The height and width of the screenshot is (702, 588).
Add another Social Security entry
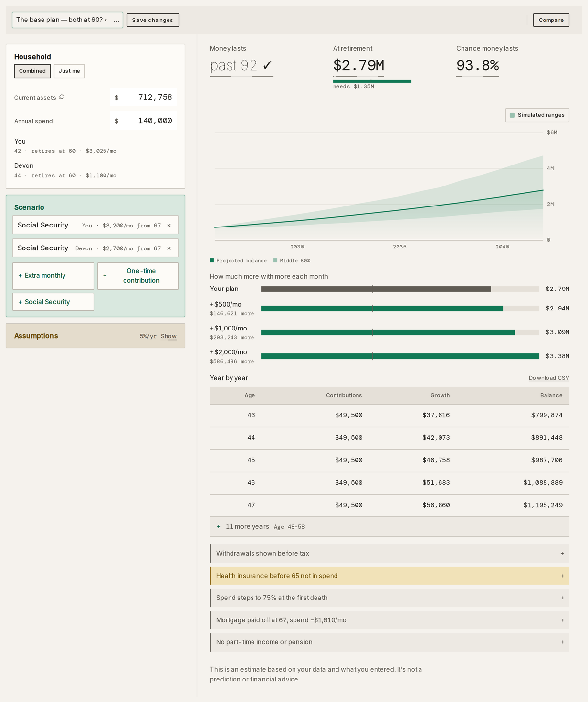53,302
